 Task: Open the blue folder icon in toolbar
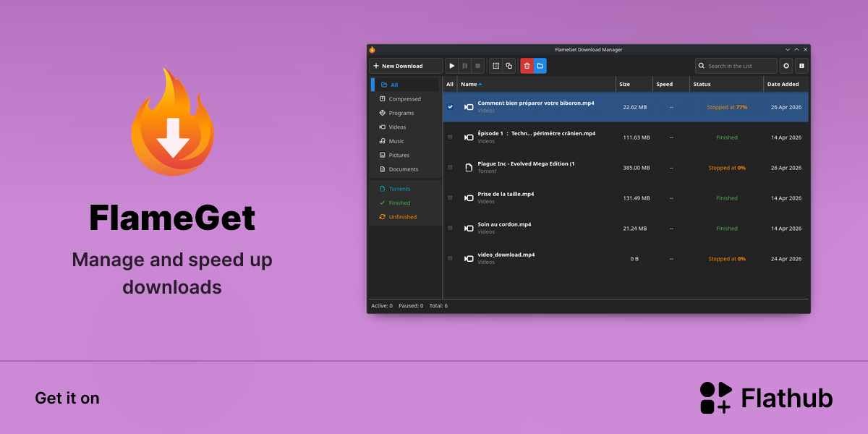540,66
